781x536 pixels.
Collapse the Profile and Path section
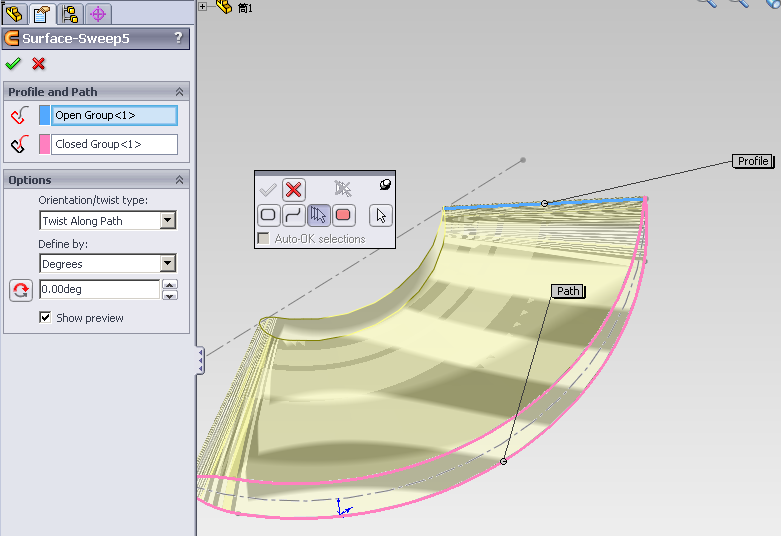click(x=179, y=92)
